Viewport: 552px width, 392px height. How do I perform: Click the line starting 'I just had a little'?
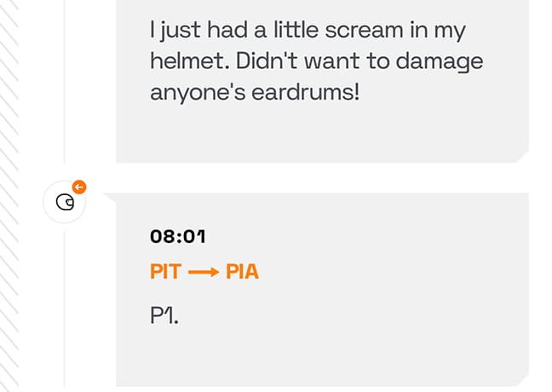310,31
